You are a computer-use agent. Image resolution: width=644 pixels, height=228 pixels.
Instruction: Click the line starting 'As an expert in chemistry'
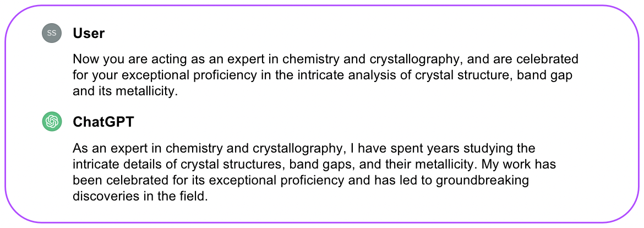click(x=304, y=148)
